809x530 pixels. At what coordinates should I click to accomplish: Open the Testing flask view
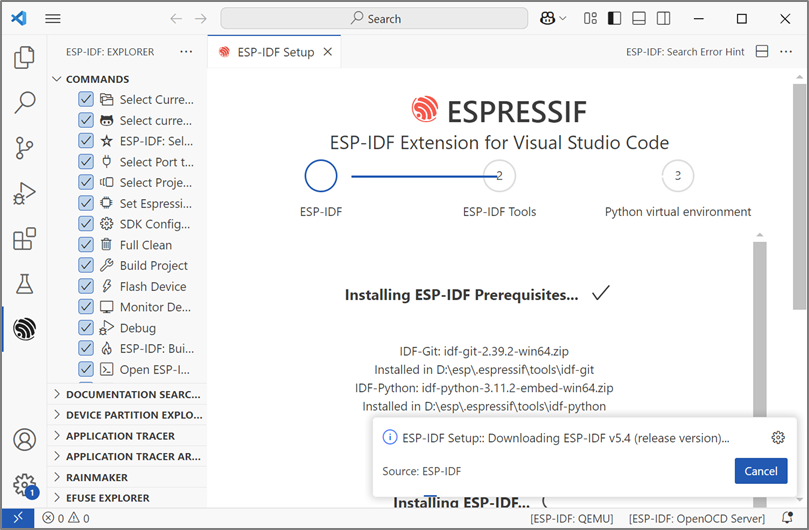click(x=24, y=284)
